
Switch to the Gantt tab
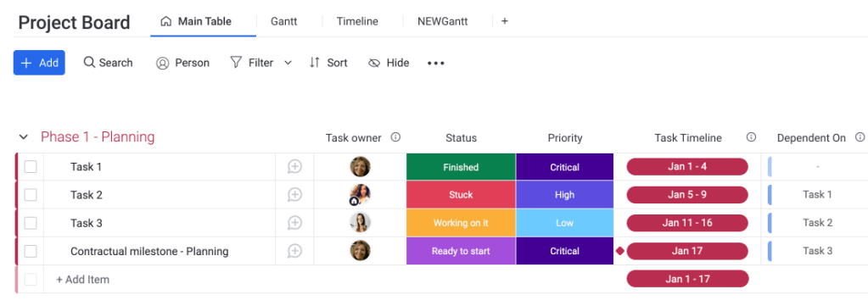pyautogui.click(x=284, y=21)
